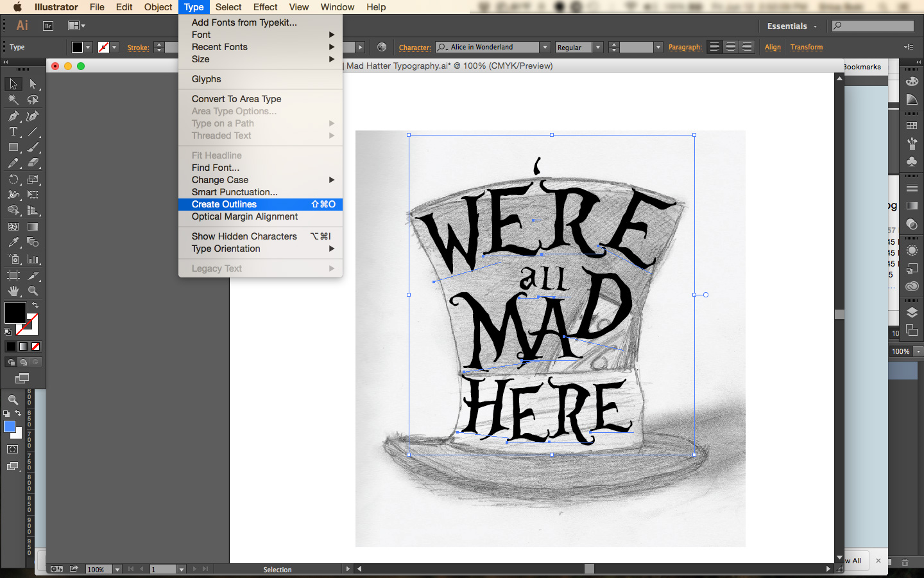
Task: Select the Eraser tool
Action: tap(33, 163)
